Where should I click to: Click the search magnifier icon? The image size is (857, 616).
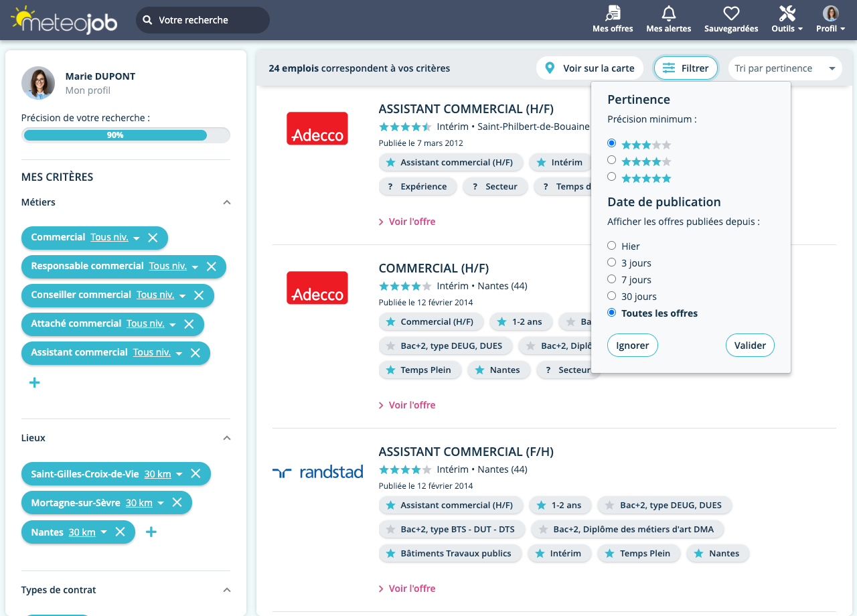[x=147, y=20]
